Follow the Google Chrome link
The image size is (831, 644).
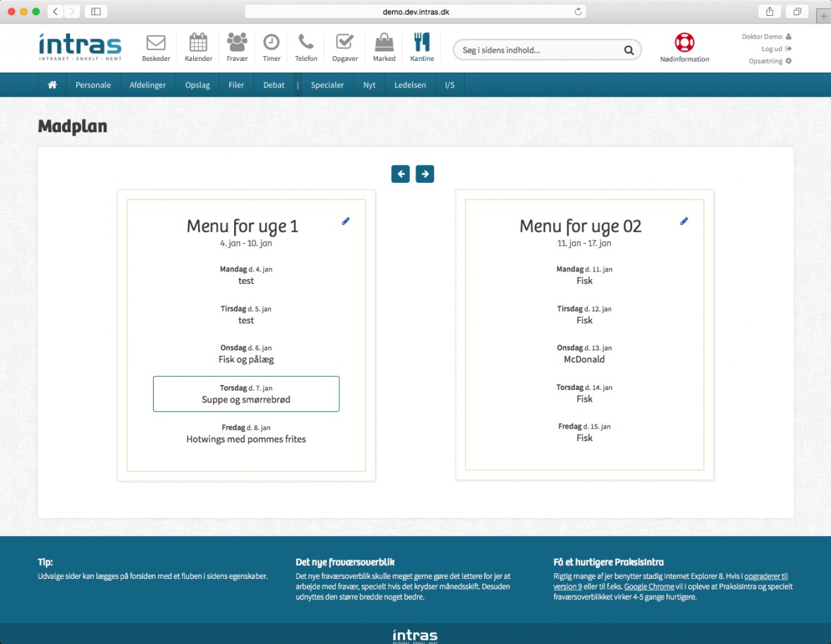pyautogui.click(x=649, y=586)
